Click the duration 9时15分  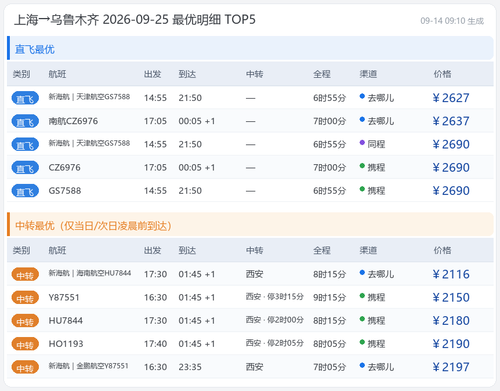(x=329, y=298)
